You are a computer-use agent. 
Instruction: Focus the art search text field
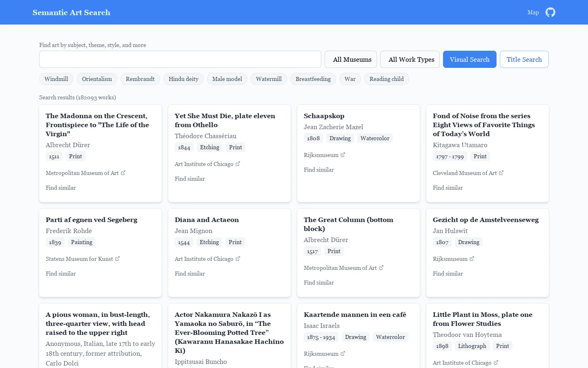[x=180, y=59]
